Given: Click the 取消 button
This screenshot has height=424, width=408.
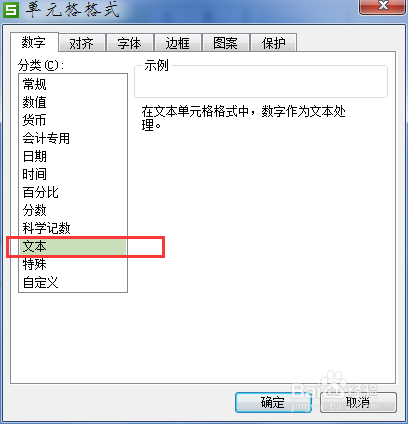Looking at the screenshot, I should click(x=358, y=402).
